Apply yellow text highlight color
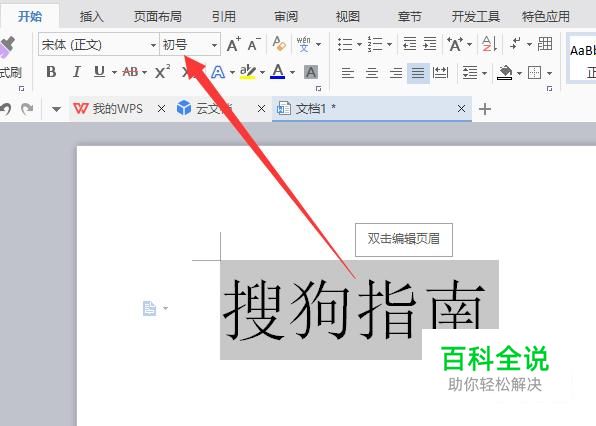The image size is (596, 426). click(x=247, y=72)
